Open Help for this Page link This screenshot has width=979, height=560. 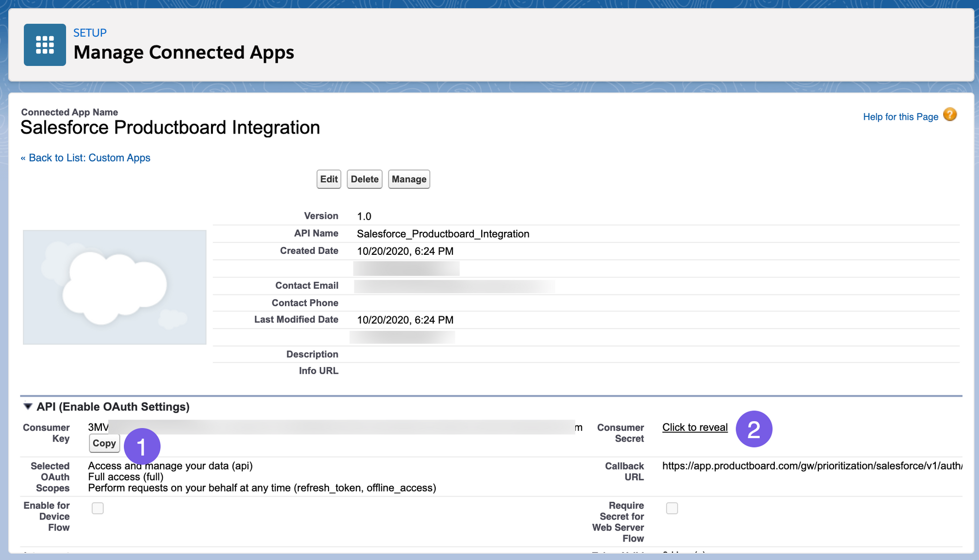[901, 116]
